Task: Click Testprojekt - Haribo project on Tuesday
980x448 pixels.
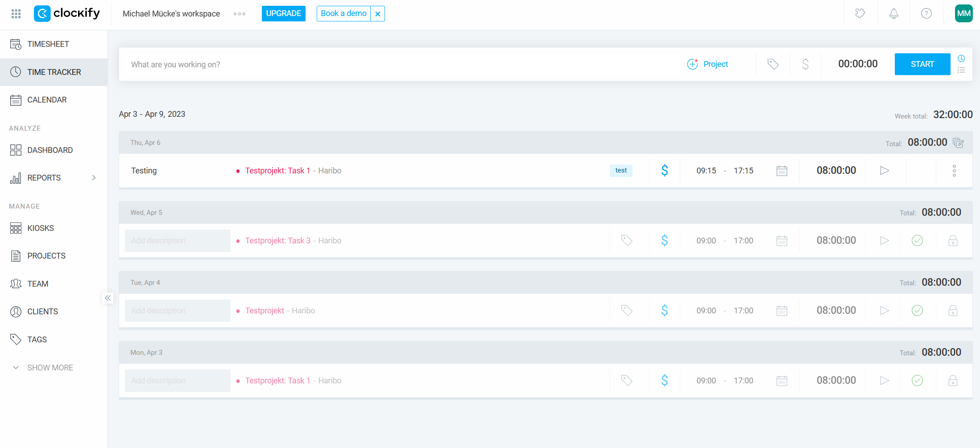Action: pos(276,311)
